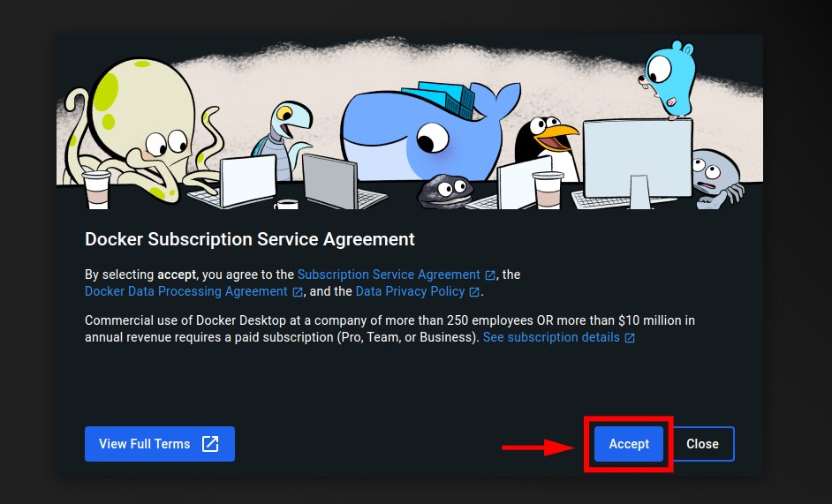Viewport: 832px width, 504px height.
Task: Click external icon after Data Privacy Policy
Action: point(474,292)
